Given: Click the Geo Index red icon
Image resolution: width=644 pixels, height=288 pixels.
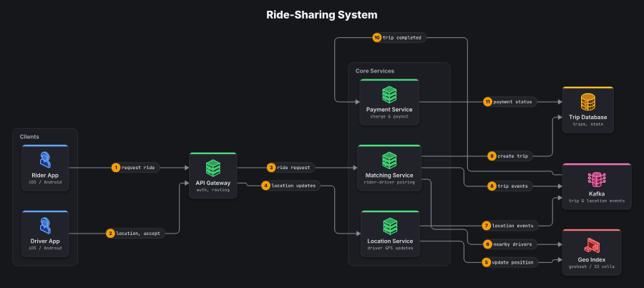Looking at the screenshot, I should (592, 245).
